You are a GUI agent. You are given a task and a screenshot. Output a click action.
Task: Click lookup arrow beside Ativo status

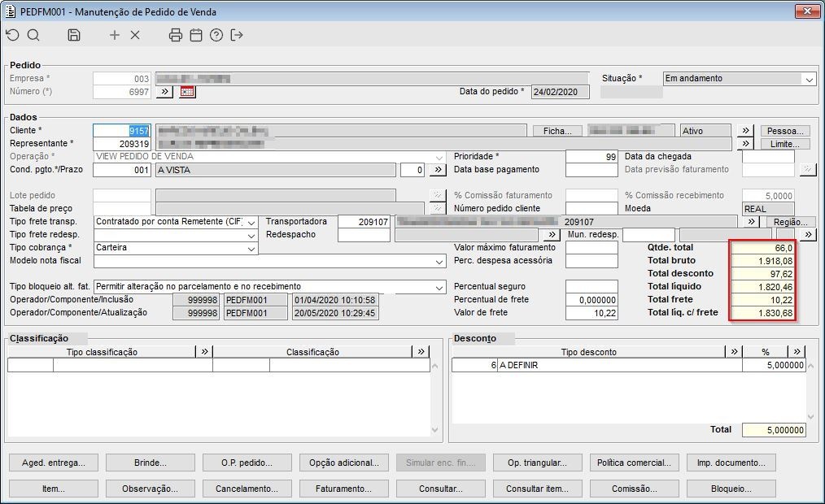coord(745,131)
